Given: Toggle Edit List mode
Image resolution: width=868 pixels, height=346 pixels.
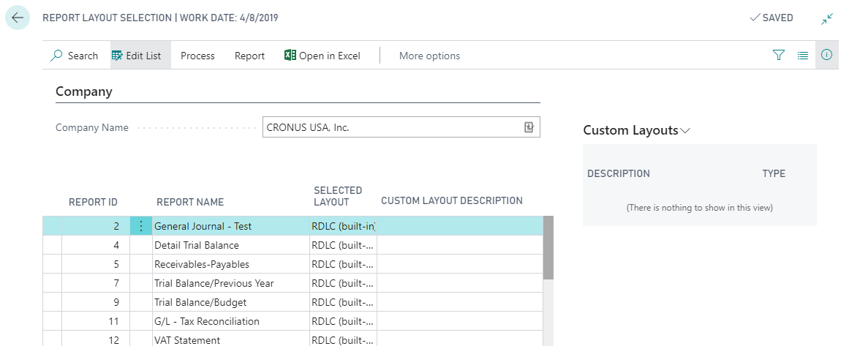Looking at the screenshot, I should tap(137, 56).
